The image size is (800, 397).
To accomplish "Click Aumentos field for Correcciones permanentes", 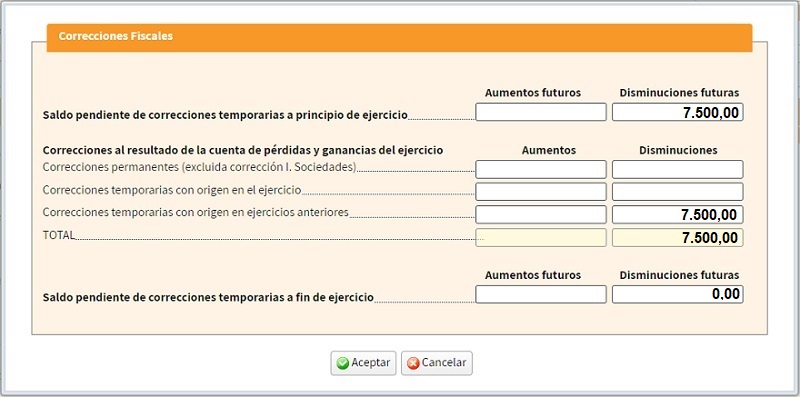I will [541, 169].
